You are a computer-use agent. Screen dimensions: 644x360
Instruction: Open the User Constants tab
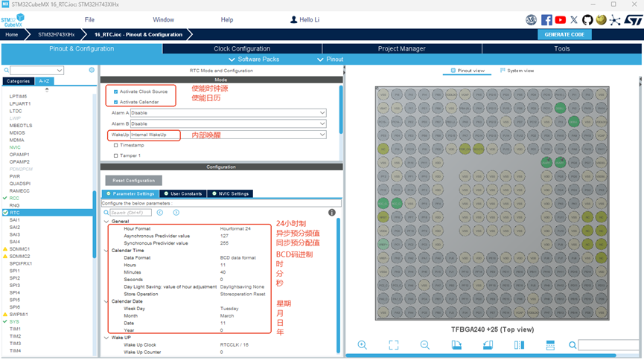coord(183,193)
